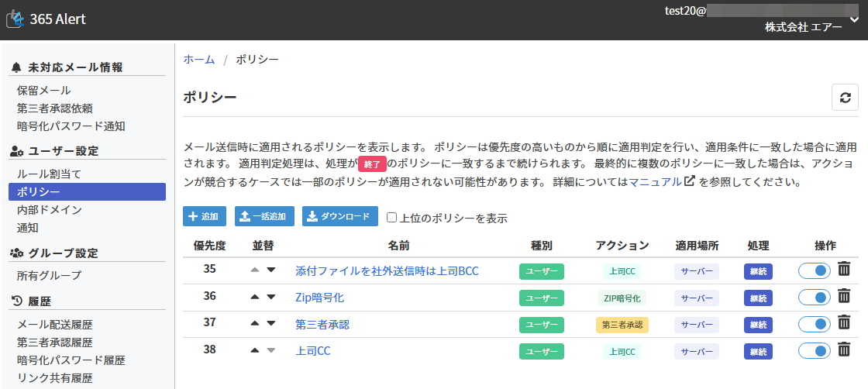Viewport: 868px width, 389px height.
Task: Move 上司CC policy up with up arrow
Action: [x=255, y=350]
